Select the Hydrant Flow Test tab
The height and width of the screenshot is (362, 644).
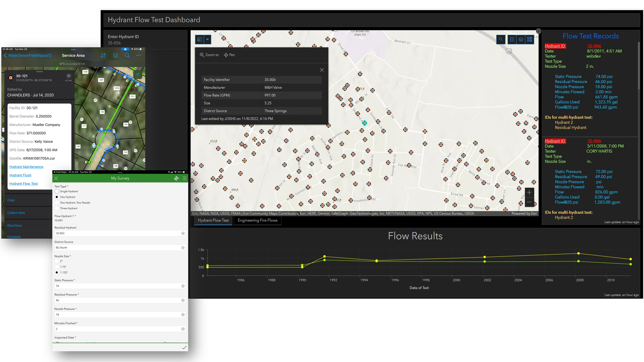pyautogui.click(x=213, y=220)
